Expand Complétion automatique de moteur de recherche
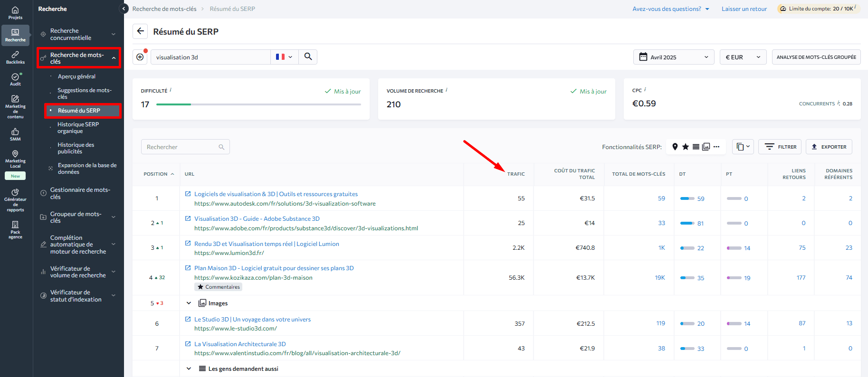The height and width of the screenshot is (377, 868). click(x=114, y=245)
